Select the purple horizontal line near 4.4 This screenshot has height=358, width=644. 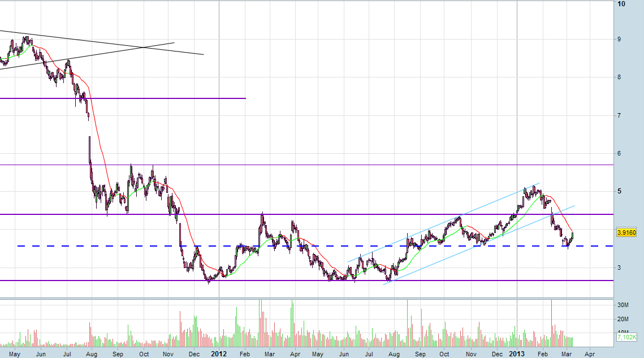click(x=306, y=214)
